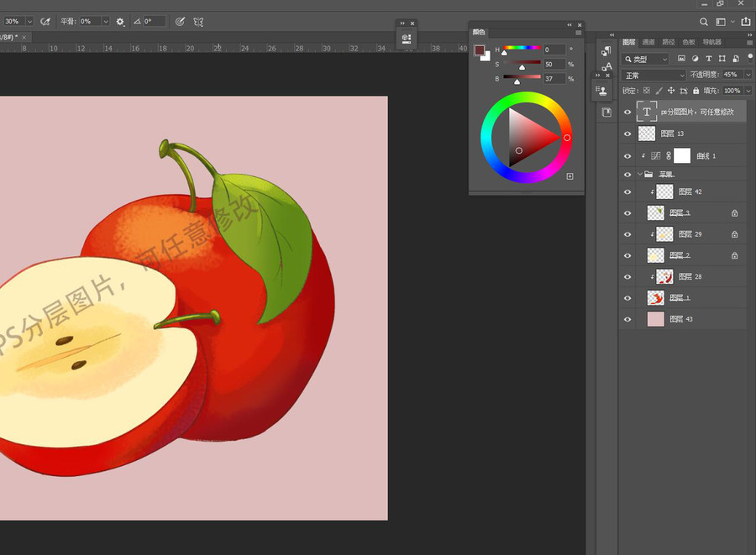Viewport: 756px width, 555px height.
Task: Prevent artboard auto-nesting lock icon
Action: pyautogui.click(x=683, y=91)
